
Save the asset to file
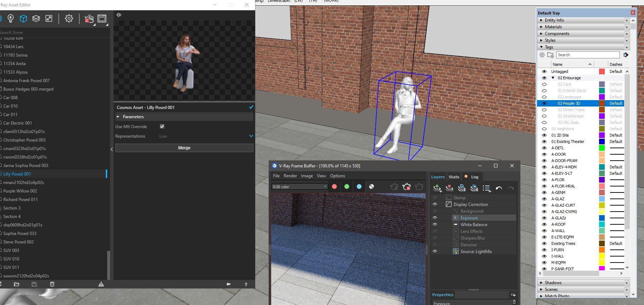(34, 284)
